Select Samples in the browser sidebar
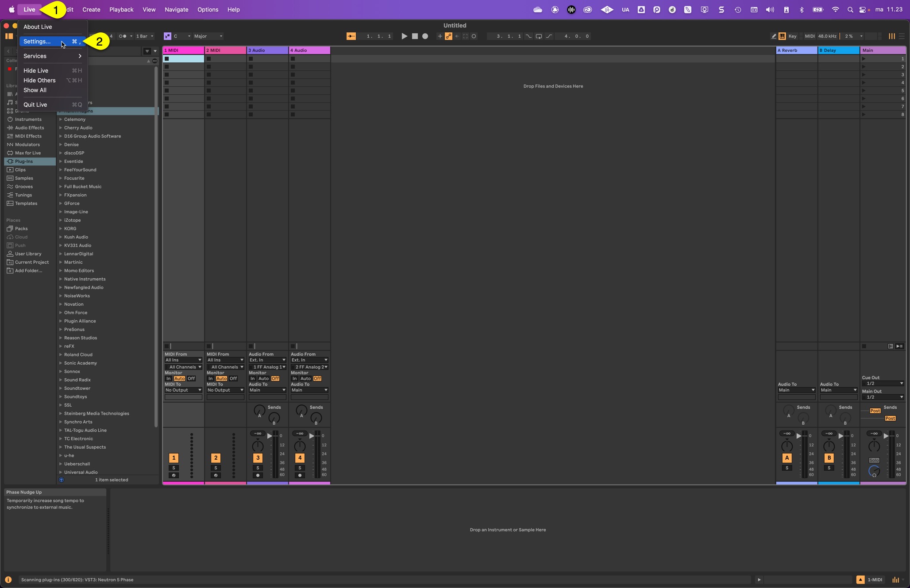This screenshot has height=588, width=910. [x=24, y=178]
